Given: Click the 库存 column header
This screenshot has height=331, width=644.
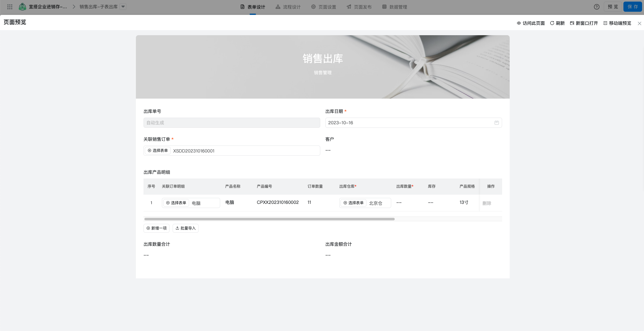Looking at the screenshot, I should tap(431, 186).
